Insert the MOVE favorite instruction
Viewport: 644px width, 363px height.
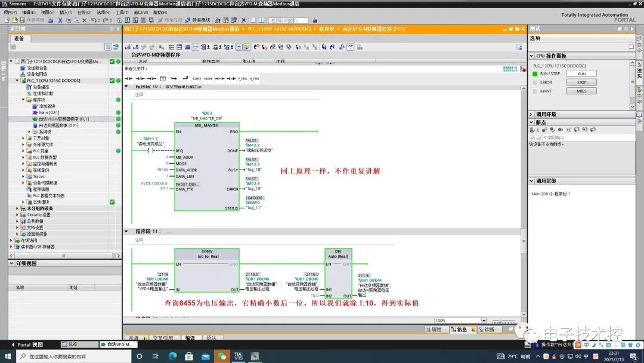[x=208, y=78]
